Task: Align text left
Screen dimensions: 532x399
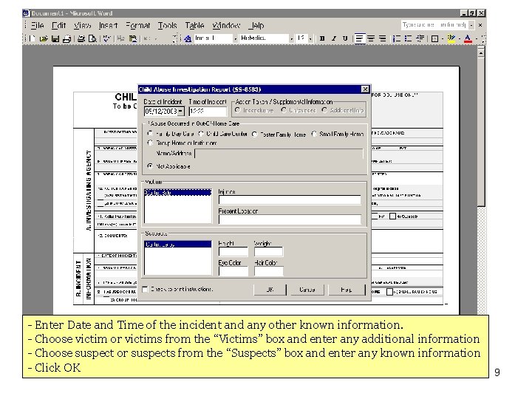Action: pos(360,38)
